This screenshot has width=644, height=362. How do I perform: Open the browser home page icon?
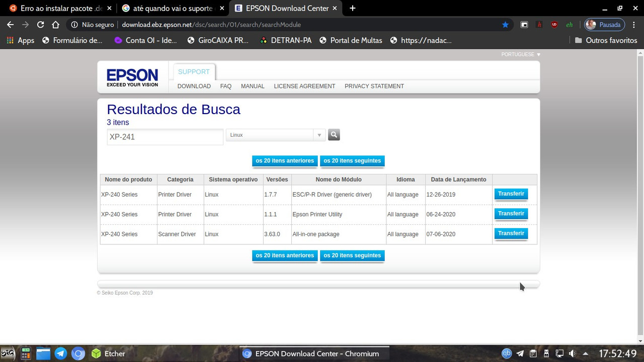click(x=56, y=25)
